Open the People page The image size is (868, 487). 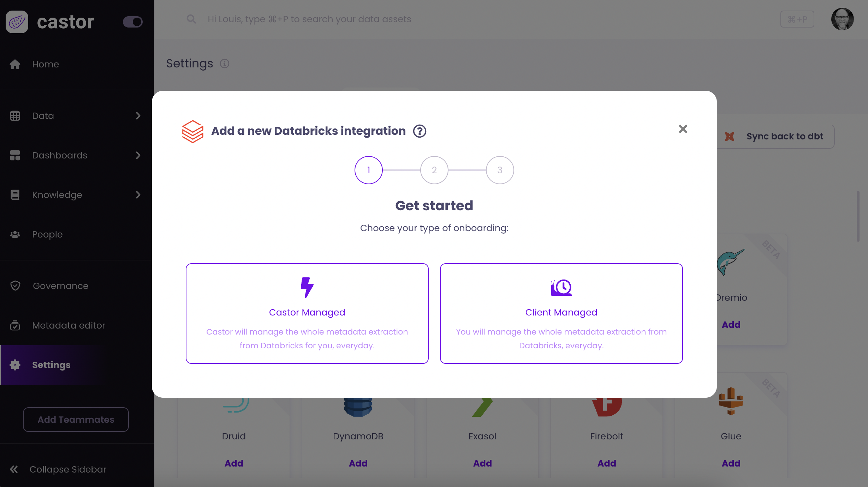click(47, 234)
